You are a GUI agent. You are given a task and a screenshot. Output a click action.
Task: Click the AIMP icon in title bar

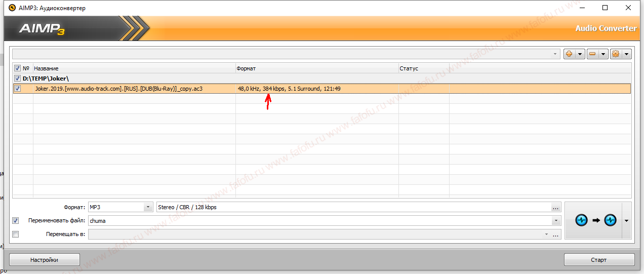[13, 8]
